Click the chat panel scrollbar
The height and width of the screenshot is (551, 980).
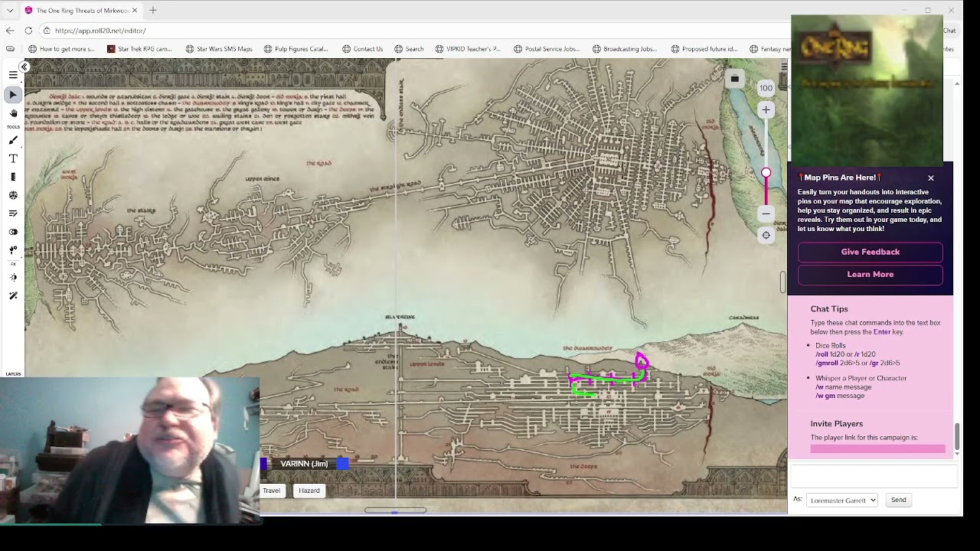click(956, 439)
